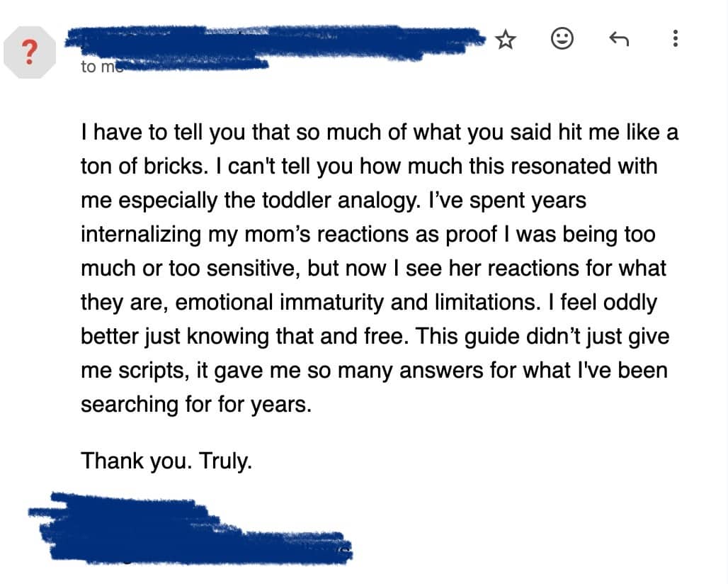The height and width of the screenshot is (584, 728).
Task: Click the redacted sender name in header
Action: click(x=274, y=43)
